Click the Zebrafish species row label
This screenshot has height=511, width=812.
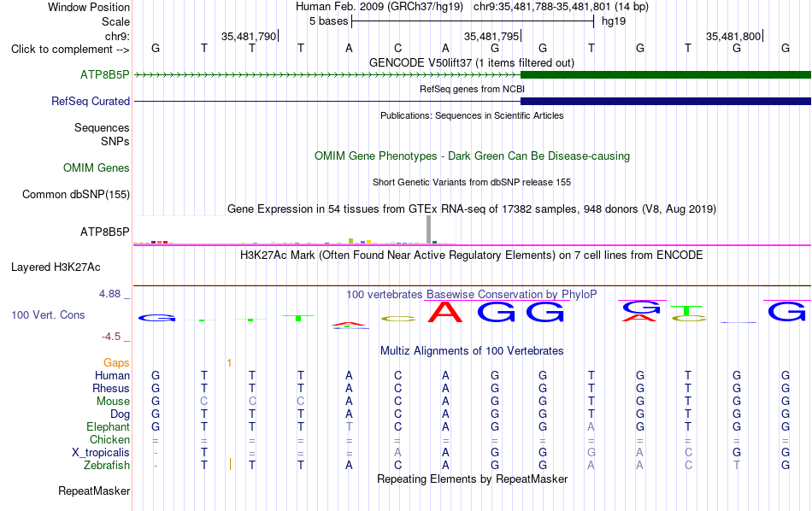coord(107,465)
